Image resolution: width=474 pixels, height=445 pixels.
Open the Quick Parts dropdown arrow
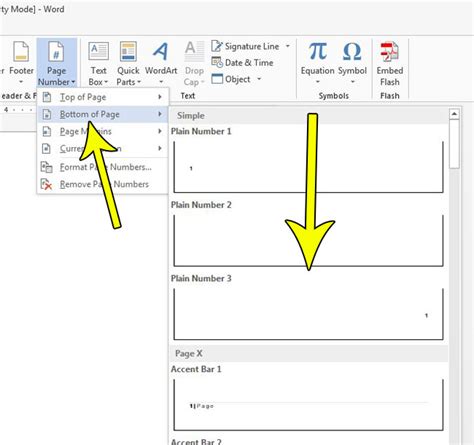coord(139,82)
